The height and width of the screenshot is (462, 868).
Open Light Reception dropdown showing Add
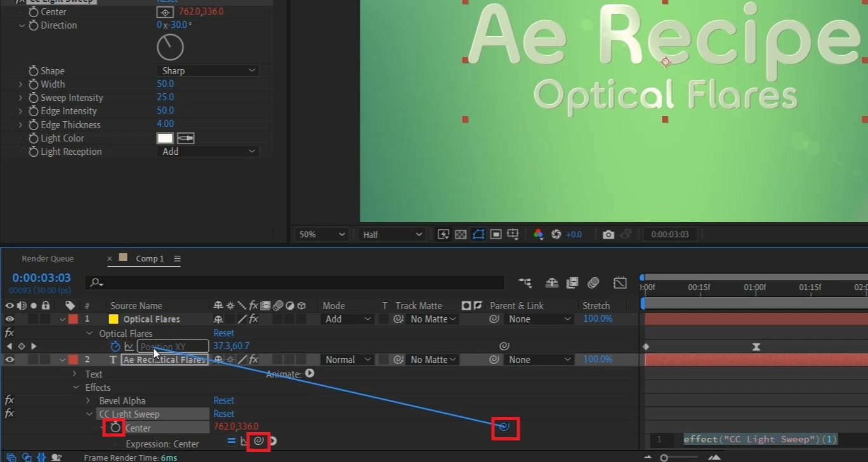[207, 151]
